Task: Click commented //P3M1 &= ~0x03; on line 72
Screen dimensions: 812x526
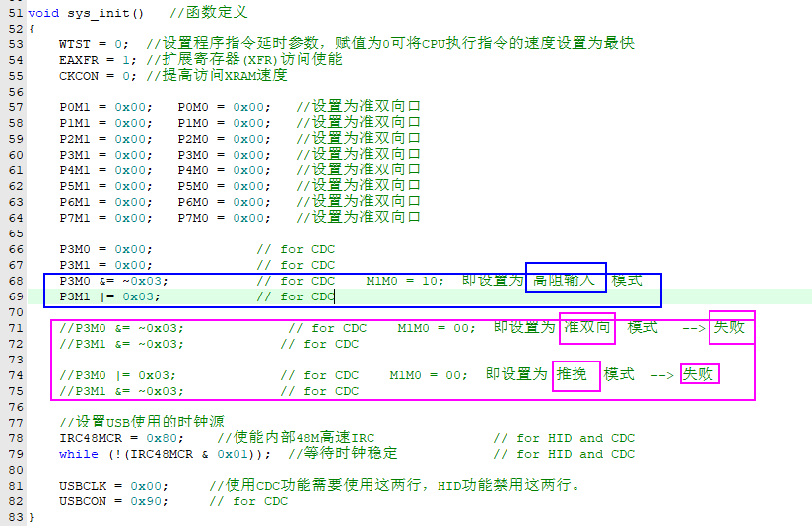Action: pos(121,345)
